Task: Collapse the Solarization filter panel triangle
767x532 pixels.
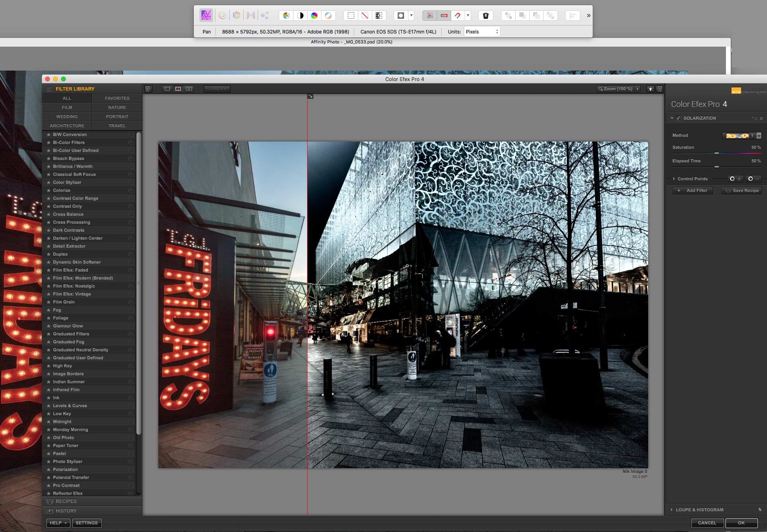Action: pyautogui.click(x=672, y=118)
